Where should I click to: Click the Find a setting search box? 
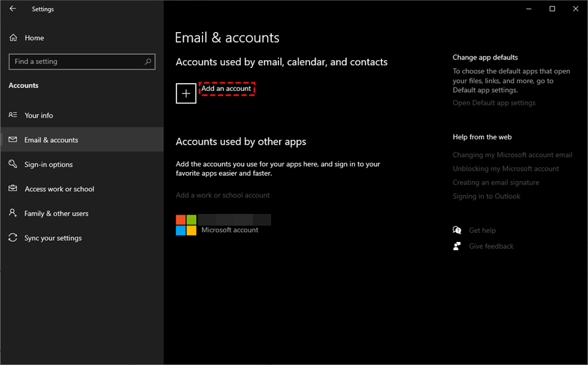(75, 61)
